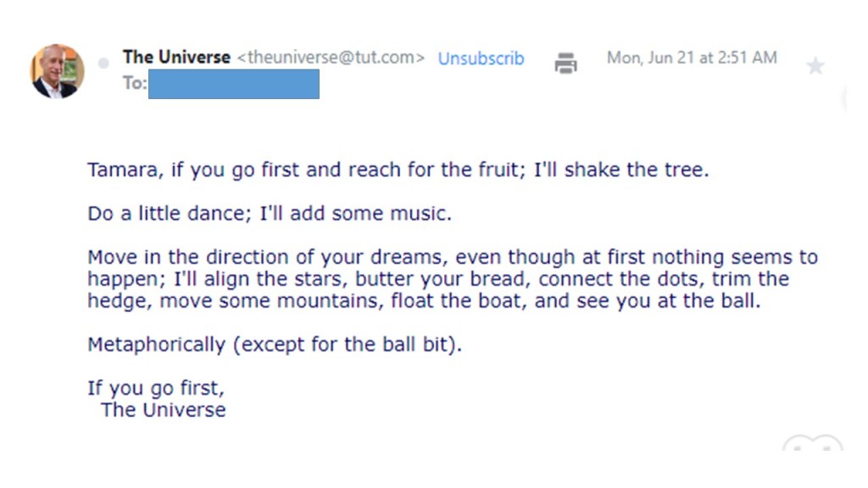Click the sender name The Universe in header

click(176, 58)
